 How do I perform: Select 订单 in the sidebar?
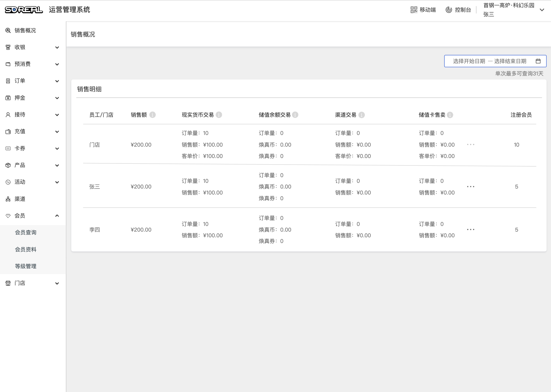(x=20, y=81)
